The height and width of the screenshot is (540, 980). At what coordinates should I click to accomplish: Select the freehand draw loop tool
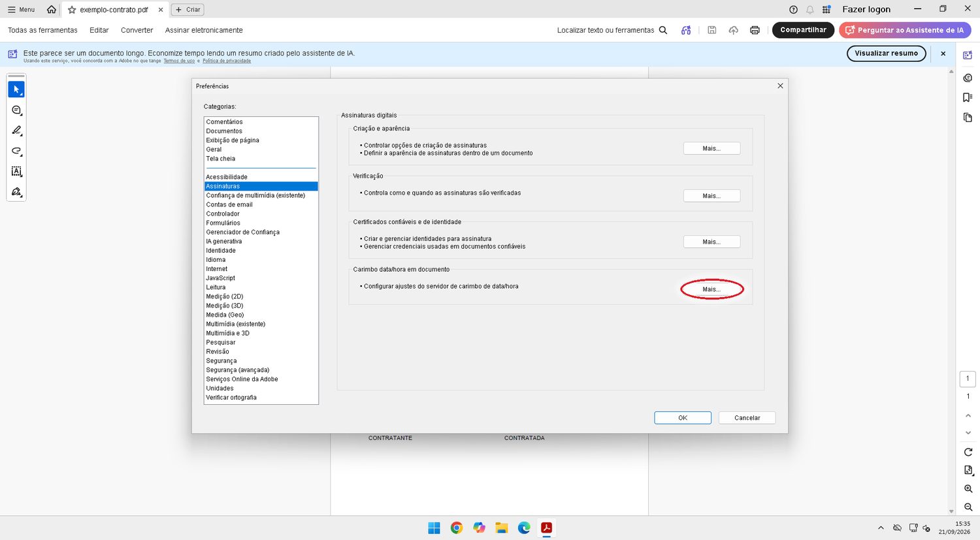(x=16, y=151)
